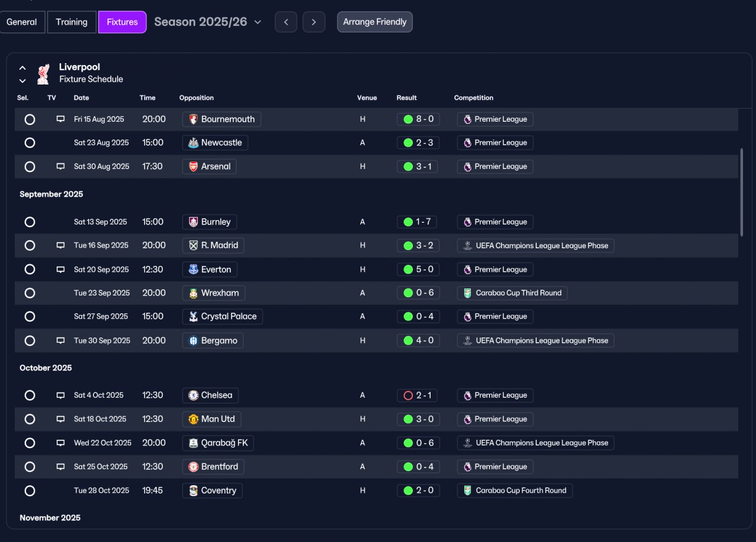This screenshot has width=756, height=542.
Task: Click the fixture list vertical scrollbar
Action: click(x=742, y=192)
